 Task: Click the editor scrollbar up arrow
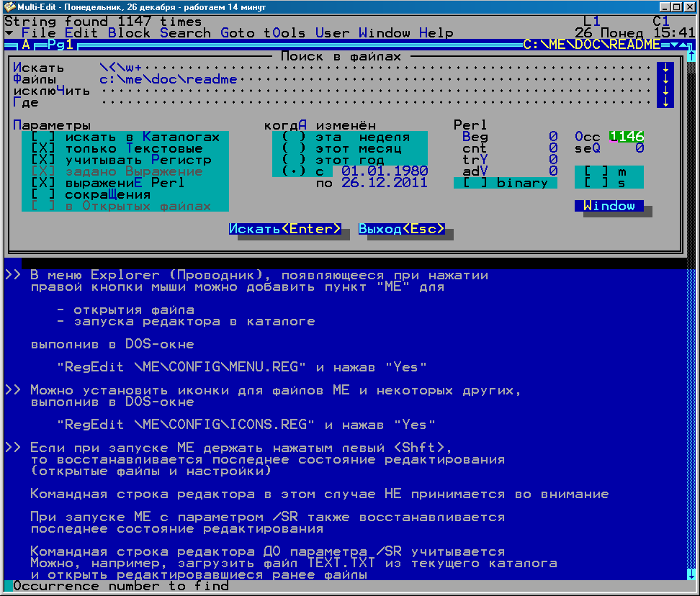(691, 55)
